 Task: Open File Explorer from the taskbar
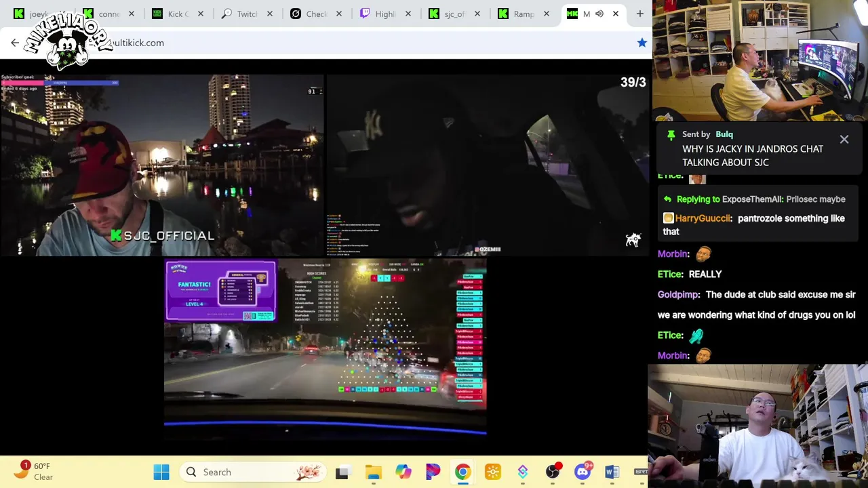point(373,472)
